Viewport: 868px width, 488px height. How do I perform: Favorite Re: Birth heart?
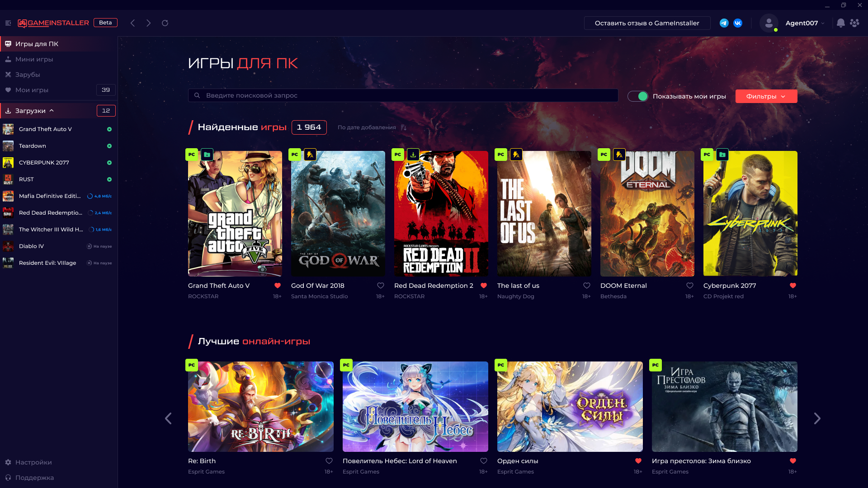pos(329,461)
